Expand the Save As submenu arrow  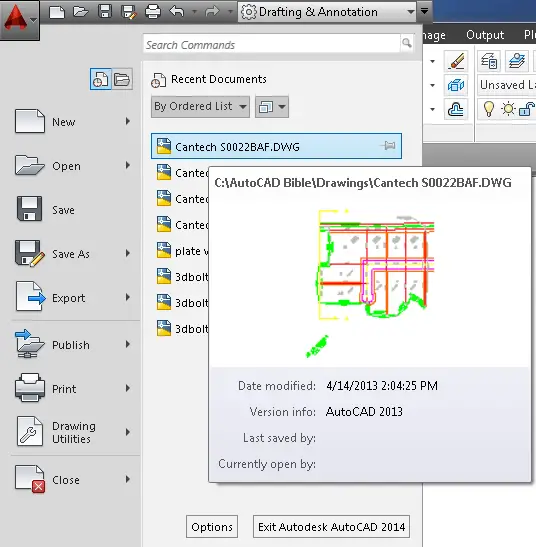point(128,253)
